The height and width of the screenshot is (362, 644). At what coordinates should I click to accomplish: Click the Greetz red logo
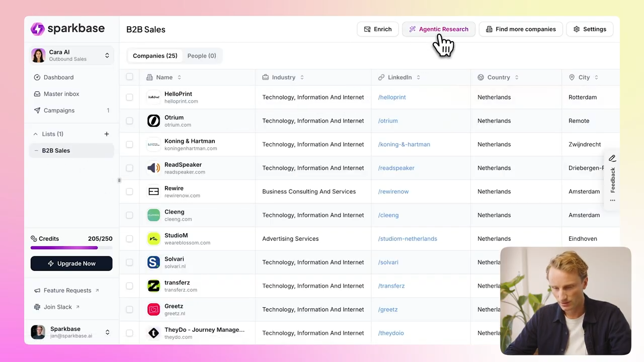pos(153,310)
